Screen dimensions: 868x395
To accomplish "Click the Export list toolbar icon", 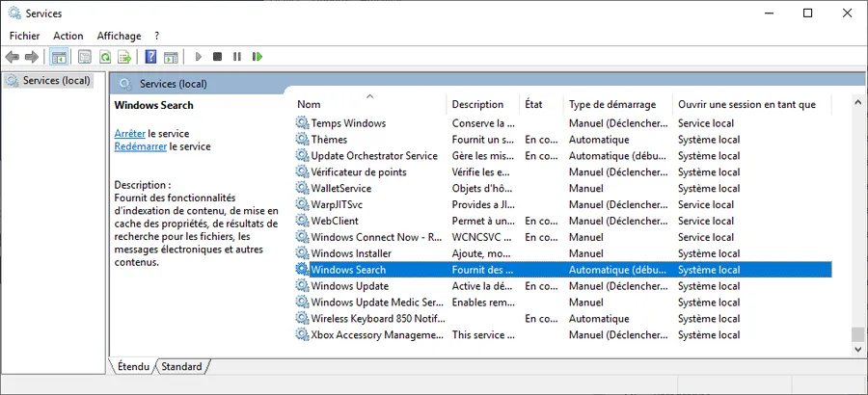I will [124, 57].
